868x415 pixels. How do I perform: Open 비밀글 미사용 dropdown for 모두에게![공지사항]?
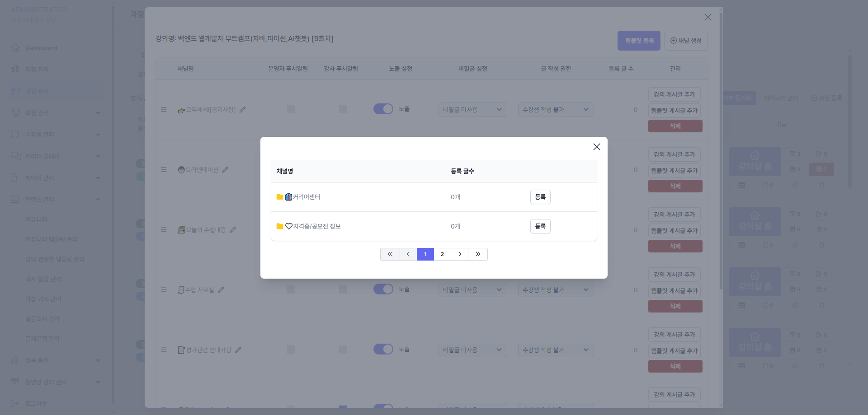(x=472, y=110)
